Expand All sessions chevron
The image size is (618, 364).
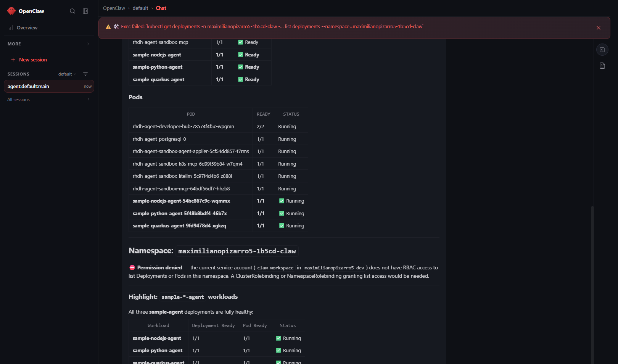click(x=89, y=100)
